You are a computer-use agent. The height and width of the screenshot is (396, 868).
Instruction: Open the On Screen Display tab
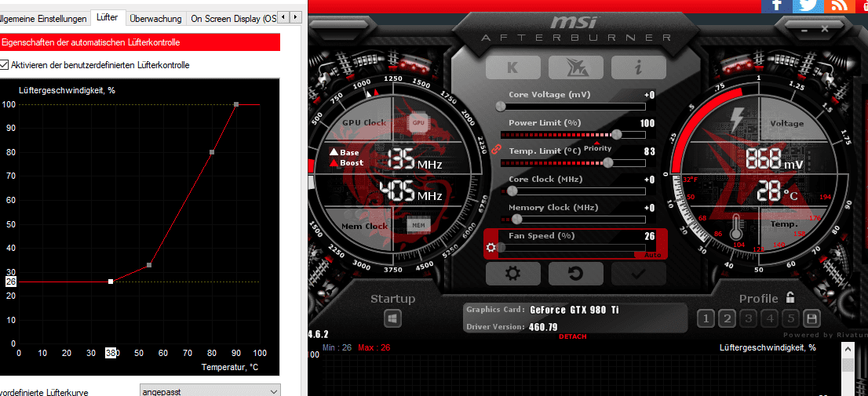tap(232, 18)
